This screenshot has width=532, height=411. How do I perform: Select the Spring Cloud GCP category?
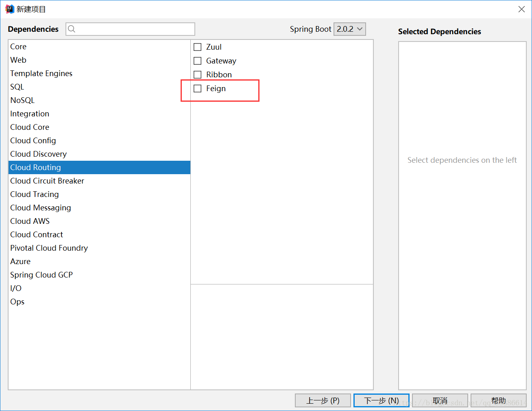[x=99, y=275]
